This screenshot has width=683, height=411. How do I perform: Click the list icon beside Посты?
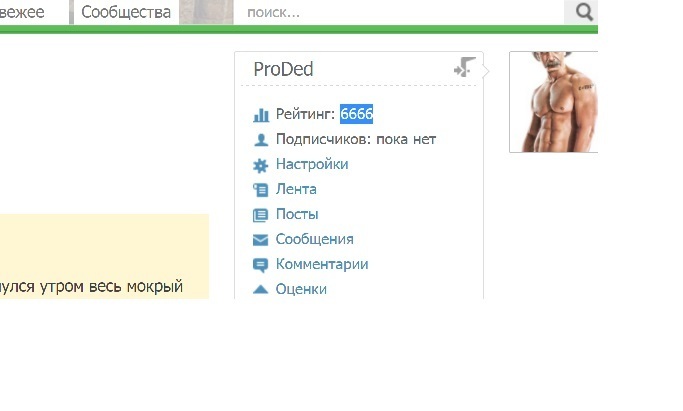pos(260,215)
